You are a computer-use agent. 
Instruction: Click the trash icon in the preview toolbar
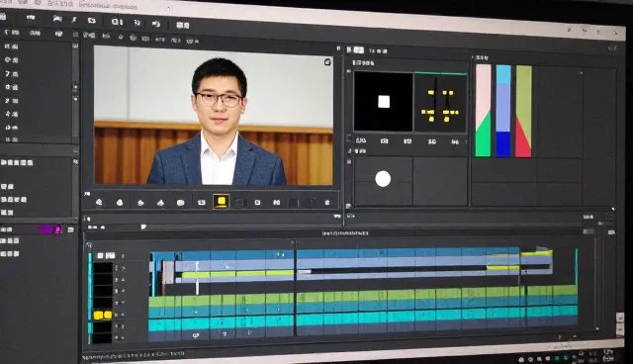click(x=327, y=203)
